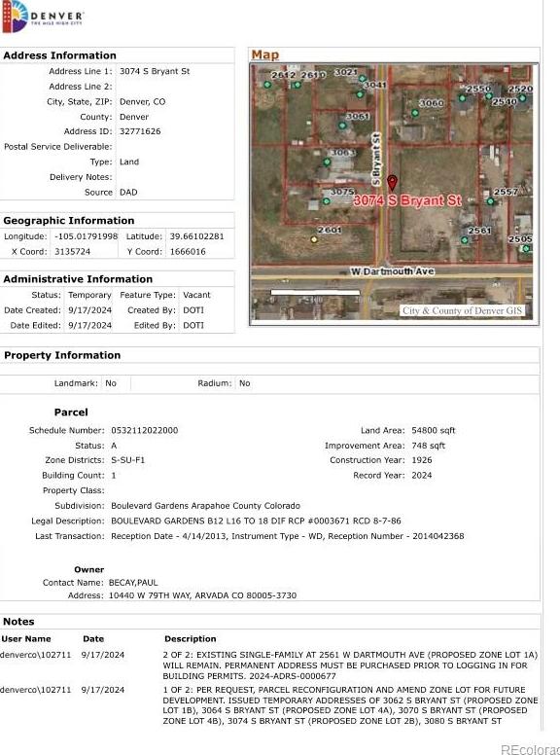Click the red location pin on map

(x=392, y=183)
